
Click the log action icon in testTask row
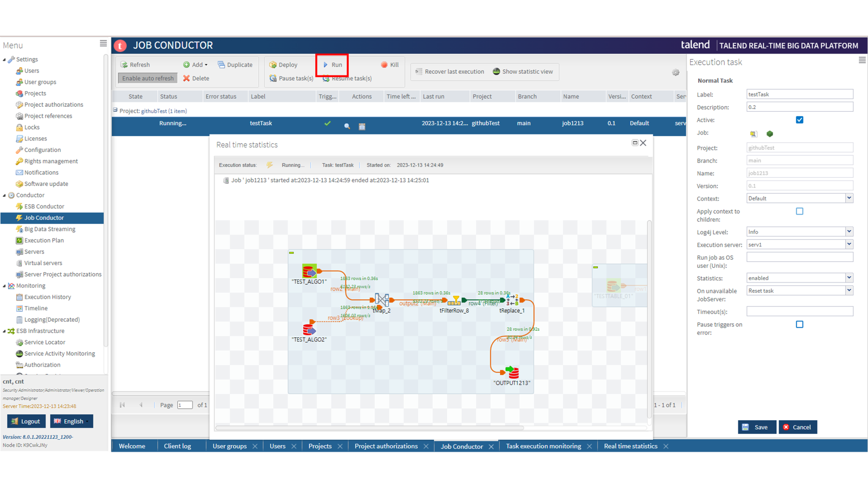pos(362,126)
